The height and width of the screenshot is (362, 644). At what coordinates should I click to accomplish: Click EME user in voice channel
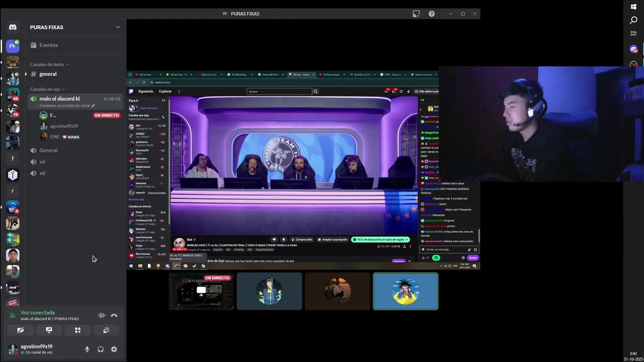point(80,137)
